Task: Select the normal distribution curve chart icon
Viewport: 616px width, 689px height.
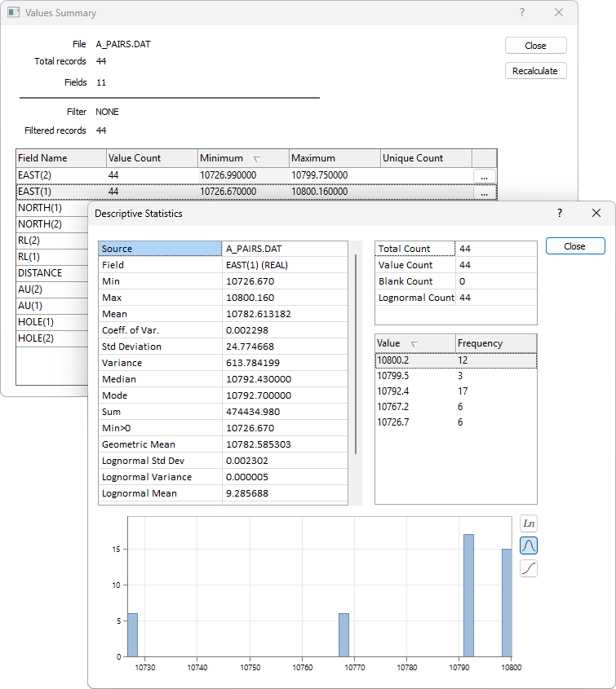Action: [529, 545]
